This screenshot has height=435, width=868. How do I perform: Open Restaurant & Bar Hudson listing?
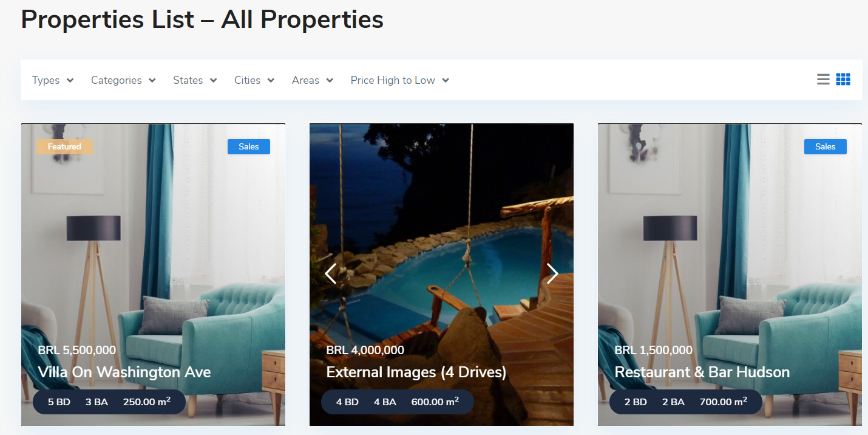point(702,372)
